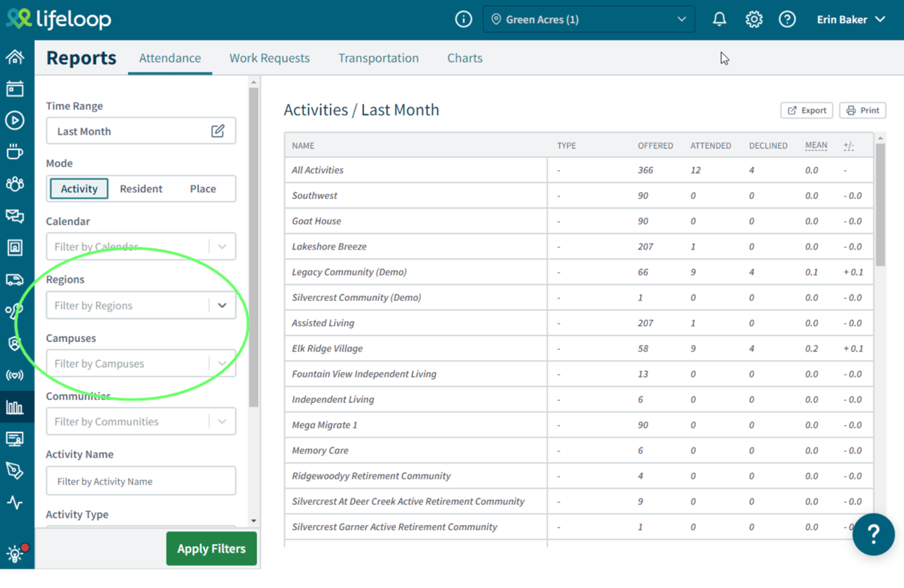
Task: Select Activity mode
Action: 79,189
